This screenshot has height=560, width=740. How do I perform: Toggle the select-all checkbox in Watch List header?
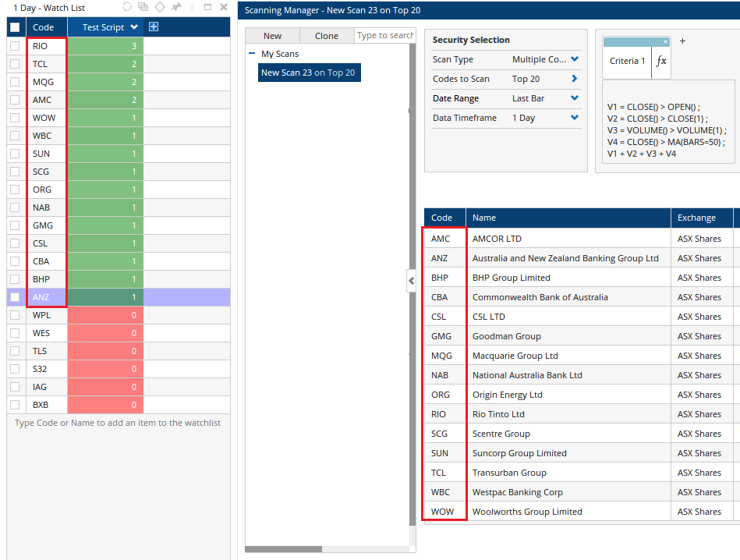click(15, 27)
